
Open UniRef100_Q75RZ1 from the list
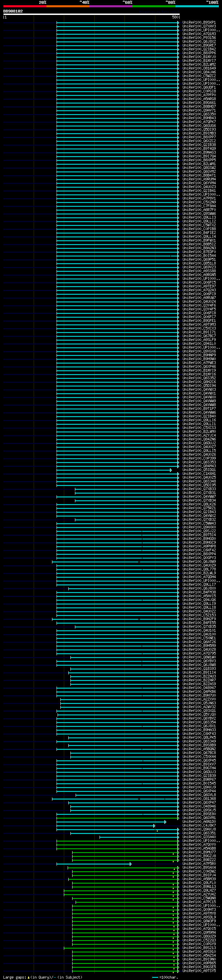click(x=199, y=508)
